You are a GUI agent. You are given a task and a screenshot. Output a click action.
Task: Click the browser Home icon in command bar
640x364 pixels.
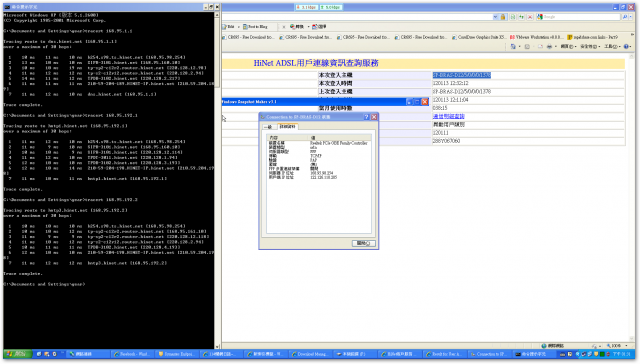pos(513,47)
